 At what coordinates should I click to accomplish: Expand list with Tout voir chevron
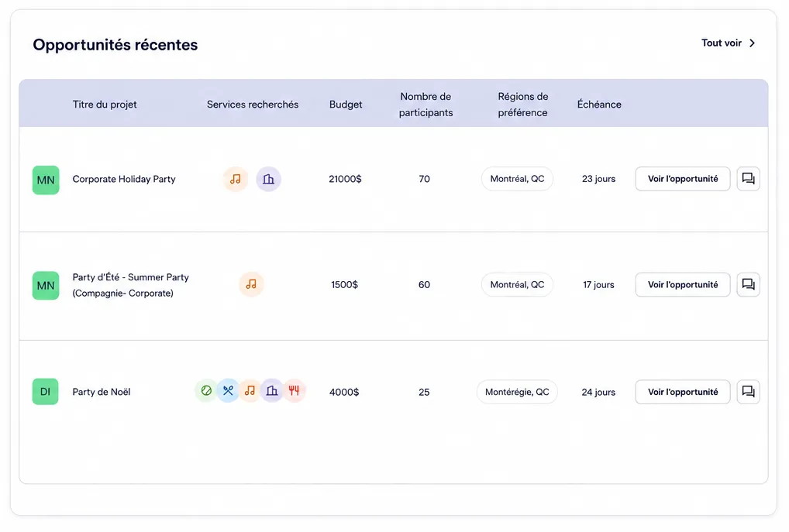coord(753,43)
